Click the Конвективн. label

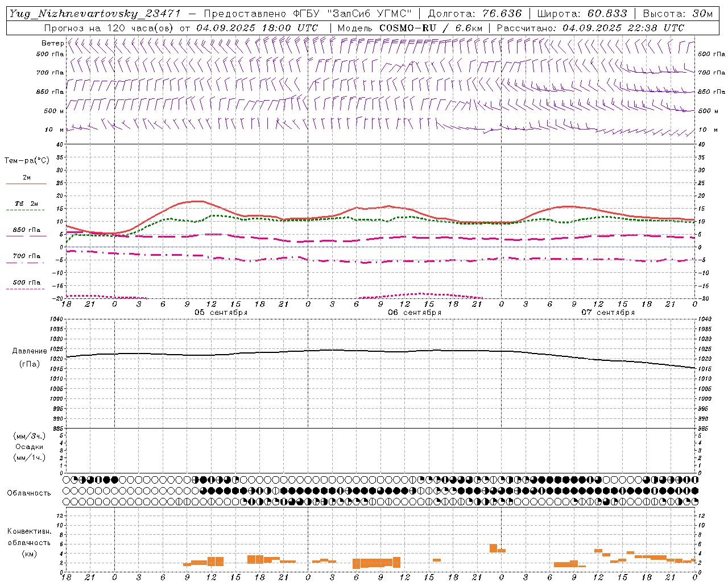(29, 531)
